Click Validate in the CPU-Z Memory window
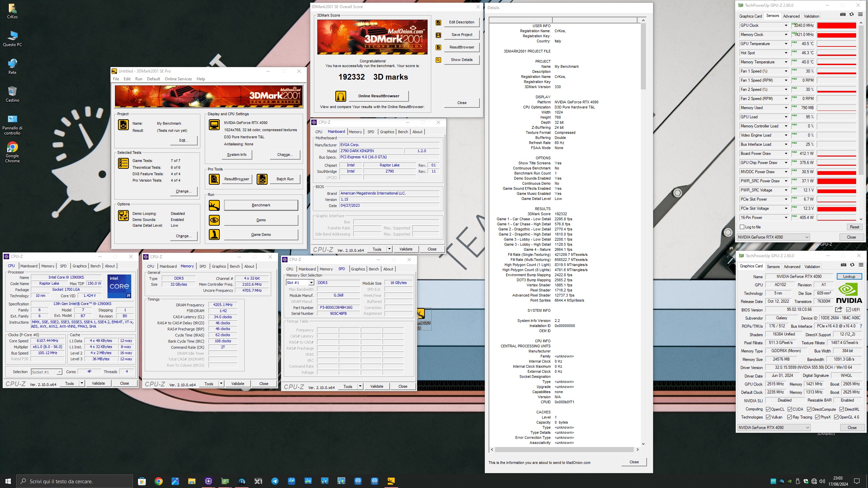Viewport: 868px width, 488px height. pos(238,384)
